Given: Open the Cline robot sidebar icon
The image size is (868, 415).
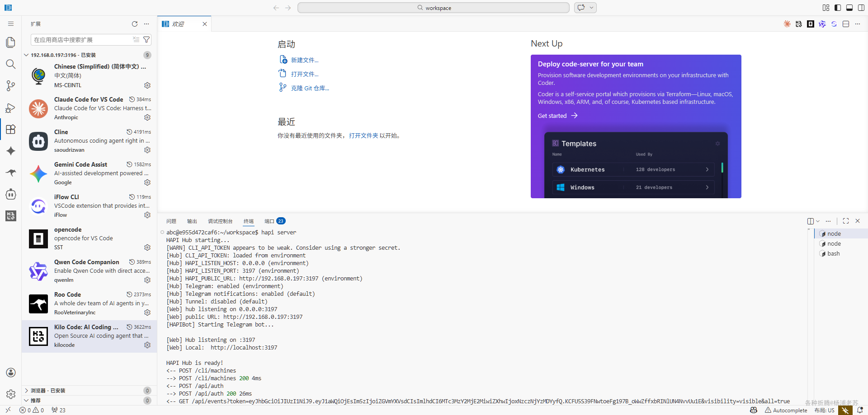Looking at the screenshot, I should pyautogui.click(x=11, y=194).
